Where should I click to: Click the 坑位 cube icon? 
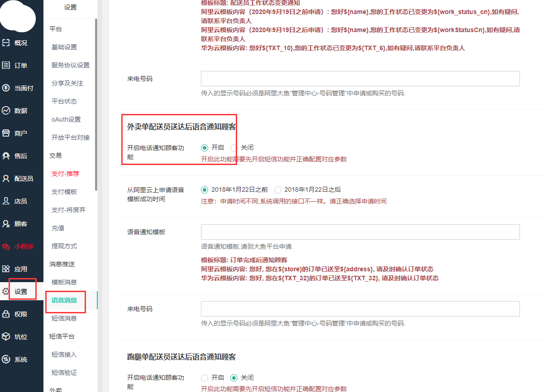pos(6,337)
